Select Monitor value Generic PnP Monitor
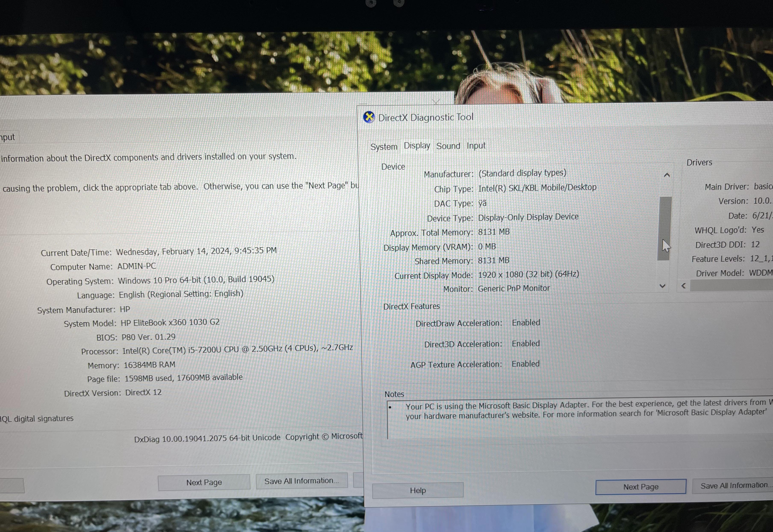 [513, 288]
